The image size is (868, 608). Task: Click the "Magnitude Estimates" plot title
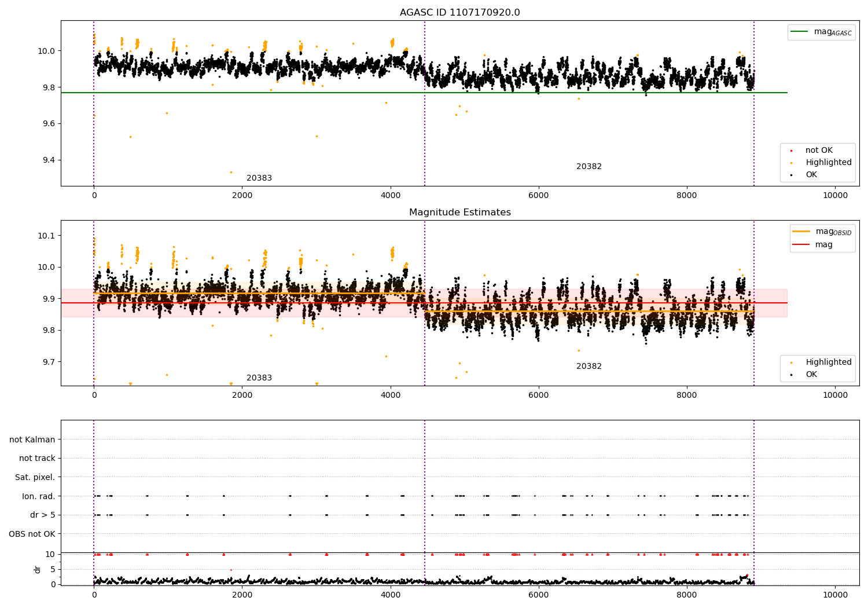(459, 213)
